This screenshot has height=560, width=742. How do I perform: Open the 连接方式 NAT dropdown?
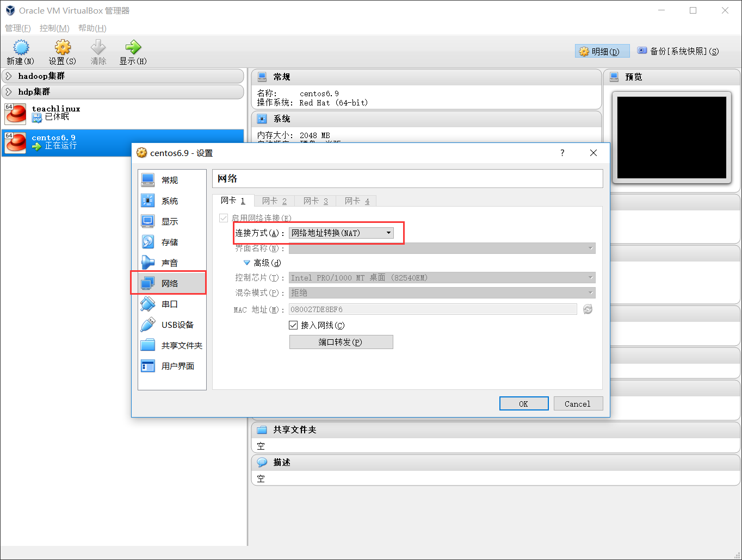pos(341,233)
